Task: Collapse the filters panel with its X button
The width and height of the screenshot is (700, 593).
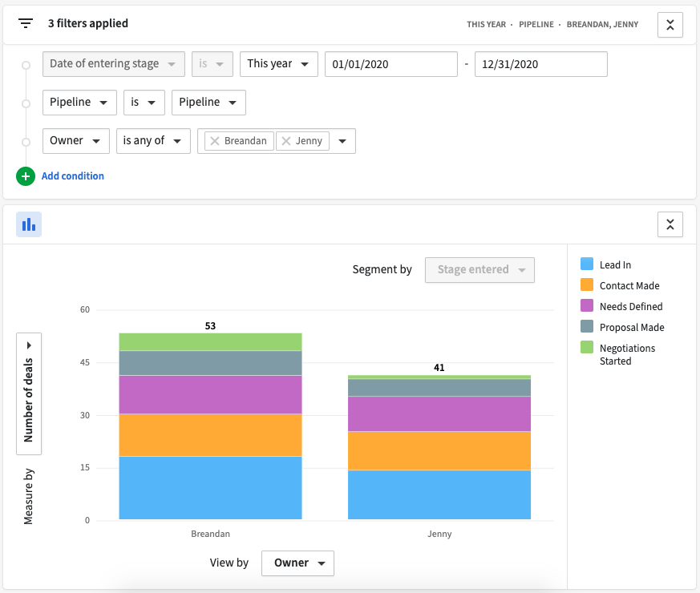Action: 670,25
